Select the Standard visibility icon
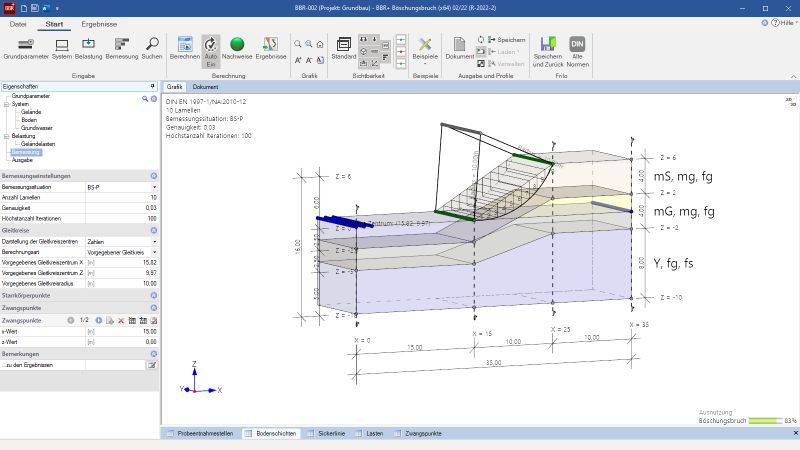The width and height of the screenshot is (800, 450). coord(343,49)
